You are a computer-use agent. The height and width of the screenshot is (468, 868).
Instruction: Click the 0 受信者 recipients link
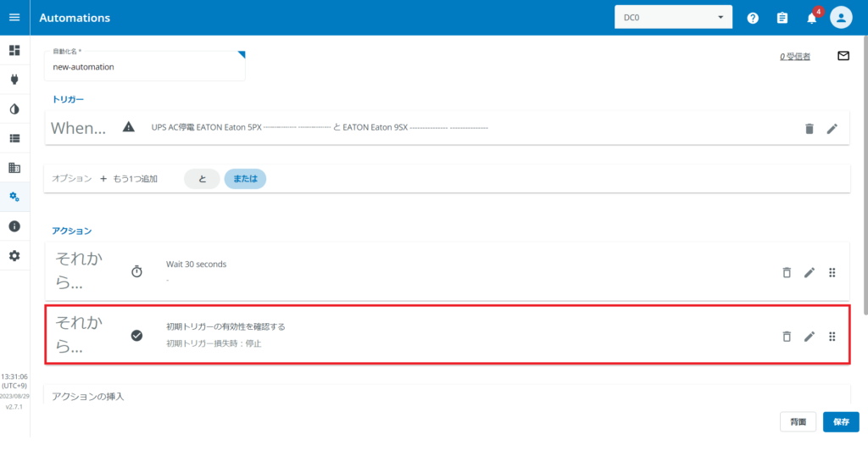[795, 57]
